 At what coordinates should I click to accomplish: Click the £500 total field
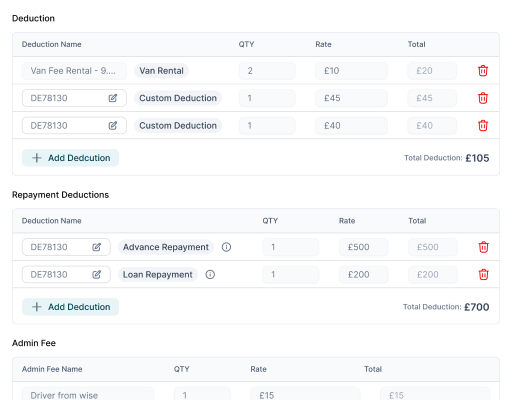[433, 247]
